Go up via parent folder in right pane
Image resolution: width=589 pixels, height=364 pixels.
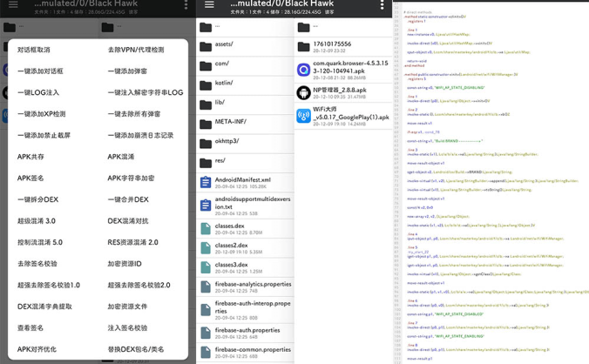click(343, 27)
